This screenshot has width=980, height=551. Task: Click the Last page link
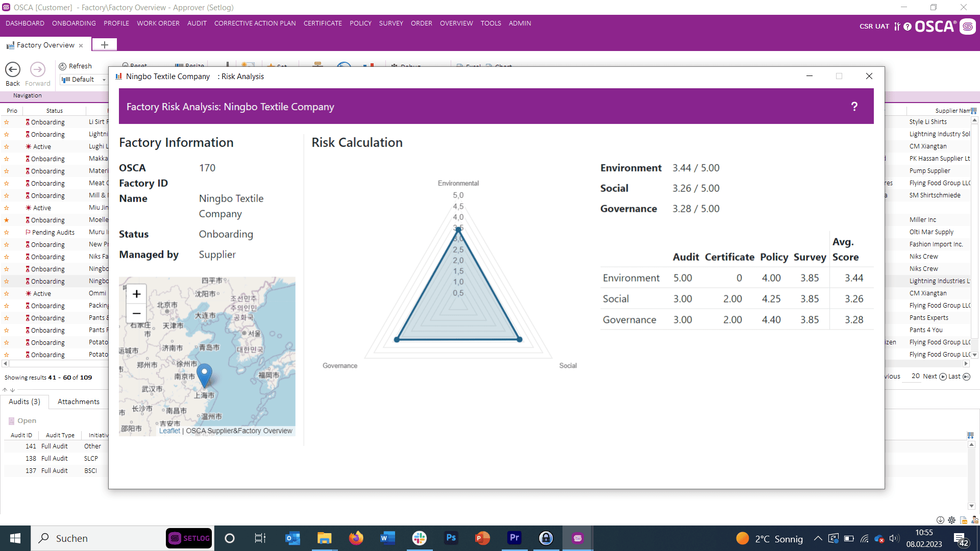click(954, 377)
